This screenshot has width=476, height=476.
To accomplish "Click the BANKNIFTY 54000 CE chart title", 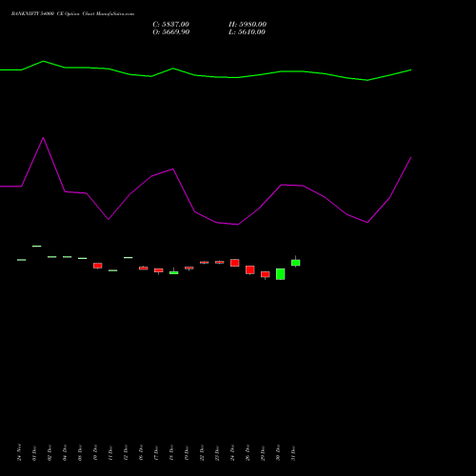I will pos(72,14).
